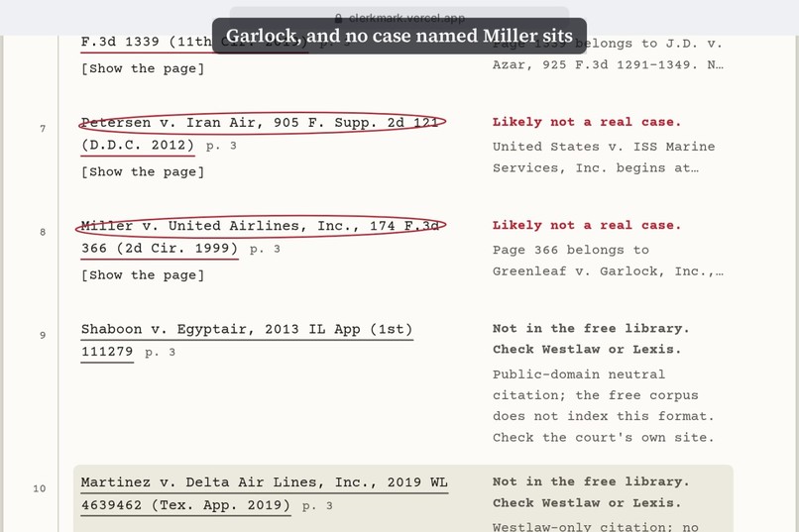
Task: Click the 'p. 3' page reference beside Petersen
Action: point(221,146)
